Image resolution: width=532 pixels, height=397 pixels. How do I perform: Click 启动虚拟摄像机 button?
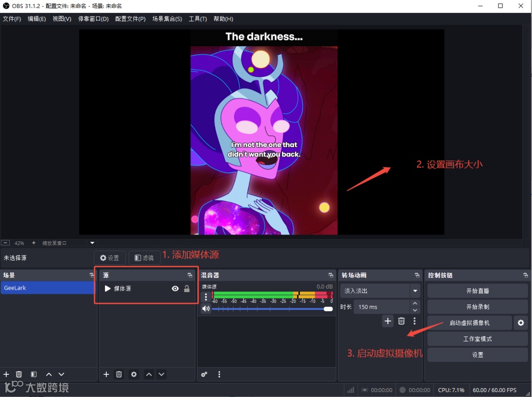469,323
